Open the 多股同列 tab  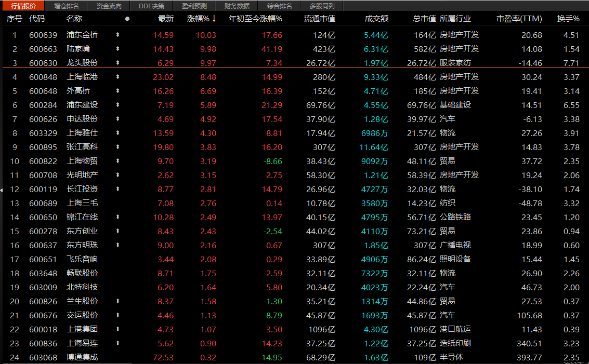(322, 6)
